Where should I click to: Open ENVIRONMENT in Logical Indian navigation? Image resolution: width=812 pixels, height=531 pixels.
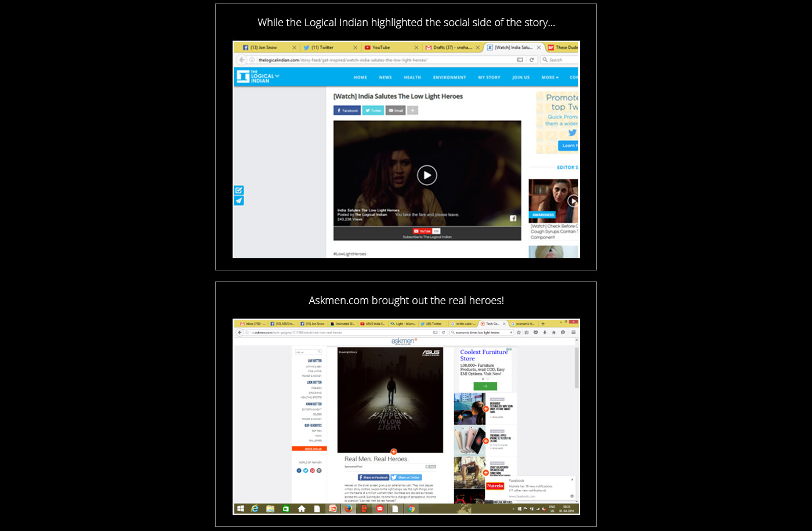(x=449, y=77)
